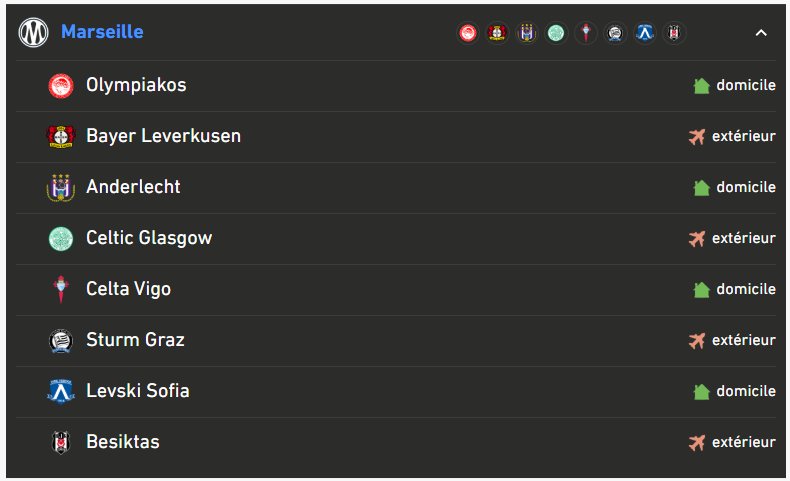This screenshot has width=790, height=481.
Task: Select the Celtic crest in the header strip
Action: tap(556, 33)
